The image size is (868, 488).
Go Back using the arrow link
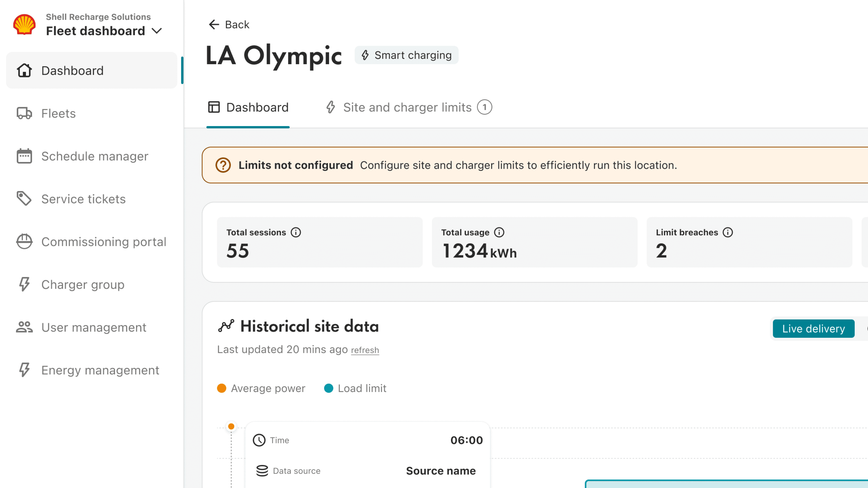point(229,25)
